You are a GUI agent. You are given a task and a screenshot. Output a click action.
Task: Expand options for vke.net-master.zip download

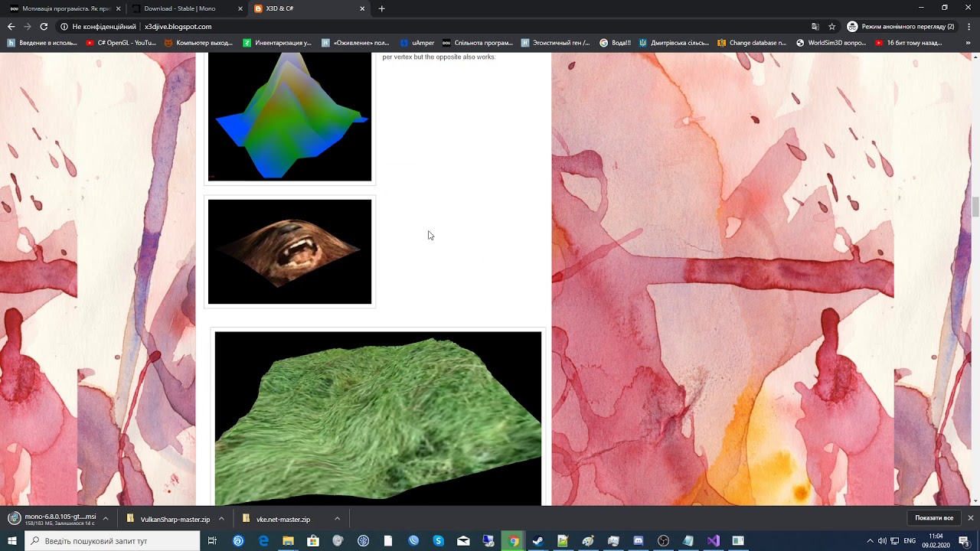pos(337,519)
